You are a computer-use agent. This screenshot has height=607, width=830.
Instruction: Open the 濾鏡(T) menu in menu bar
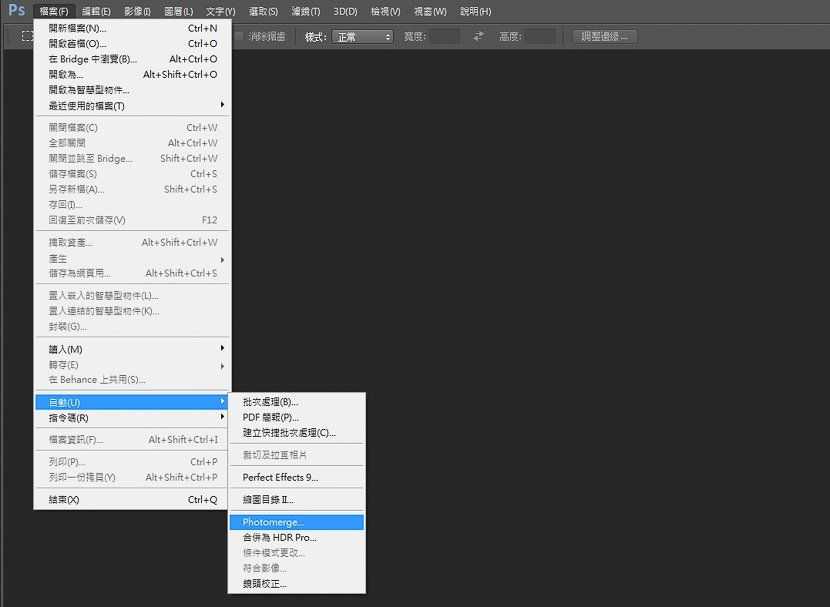pyautogui.click(x=305, y=11)
